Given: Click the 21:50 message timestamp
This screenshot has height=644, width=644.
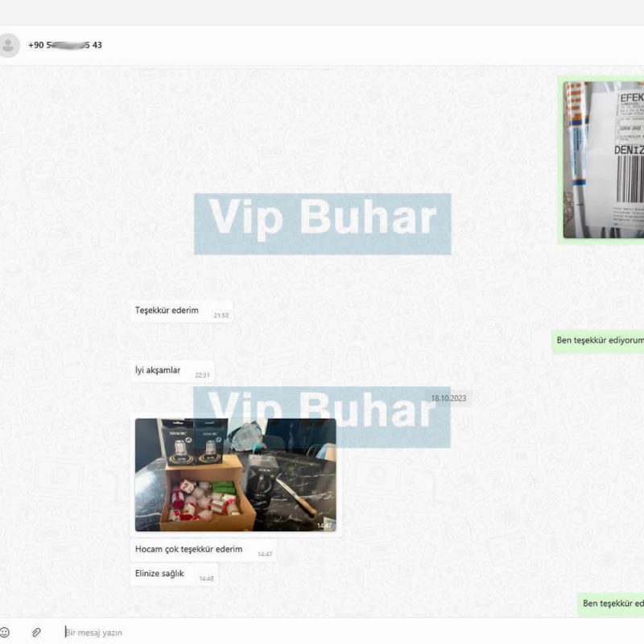Looking at the screenshot, I should tap(221, 316).
